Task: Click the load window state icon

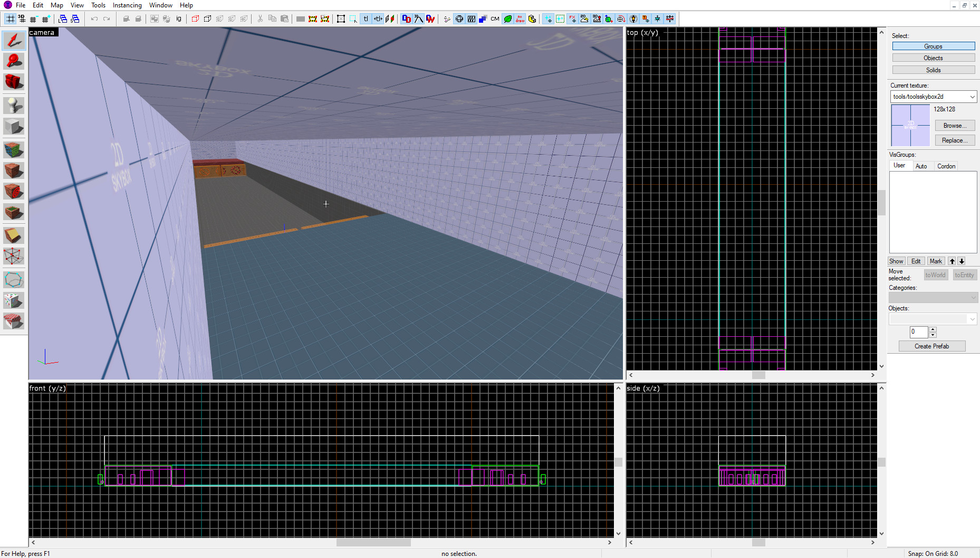Action: pos(63,19)
